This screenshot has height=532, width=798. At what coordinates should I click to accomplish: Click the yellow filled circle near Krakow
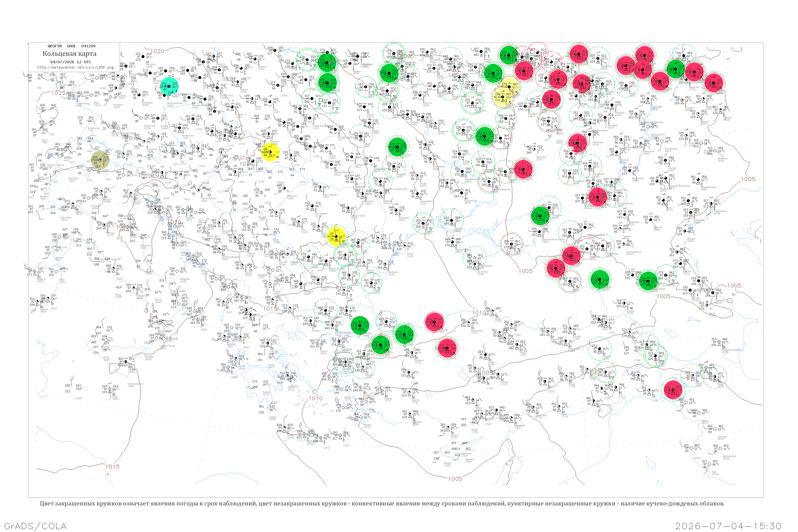point(270,152)
